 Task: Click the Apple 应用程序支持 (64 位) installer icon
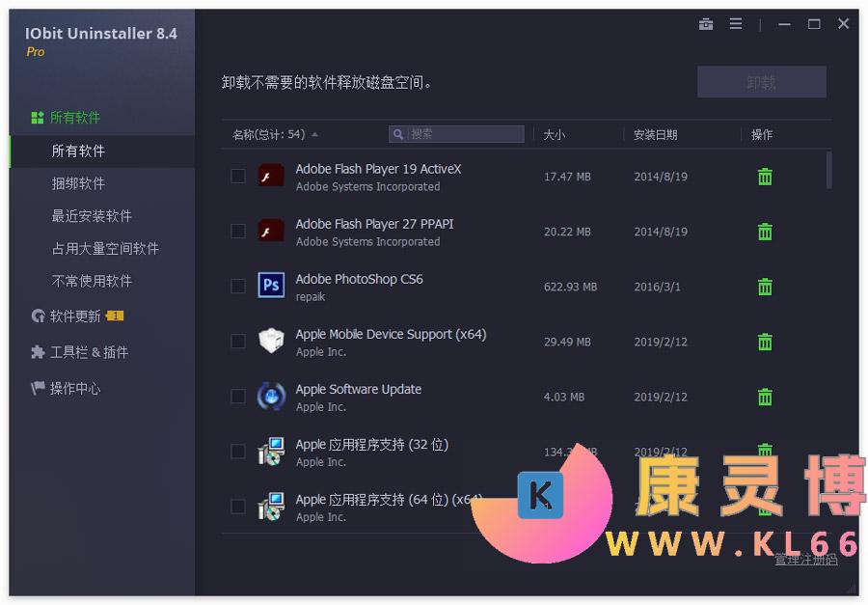(271, 506)
